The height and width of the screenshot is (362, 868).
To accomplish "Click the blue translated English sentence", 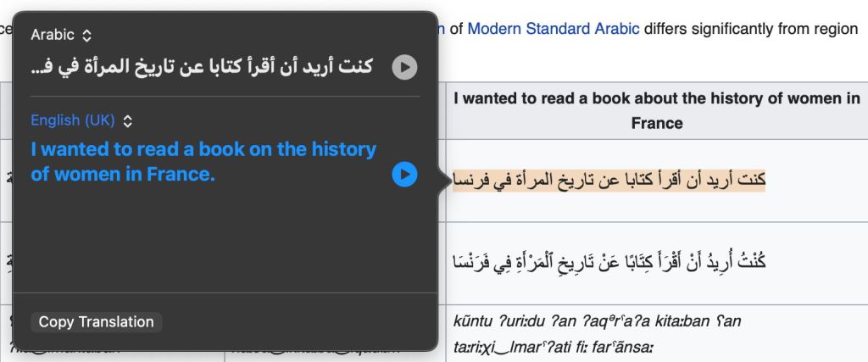I will click(x=203, y=162).
